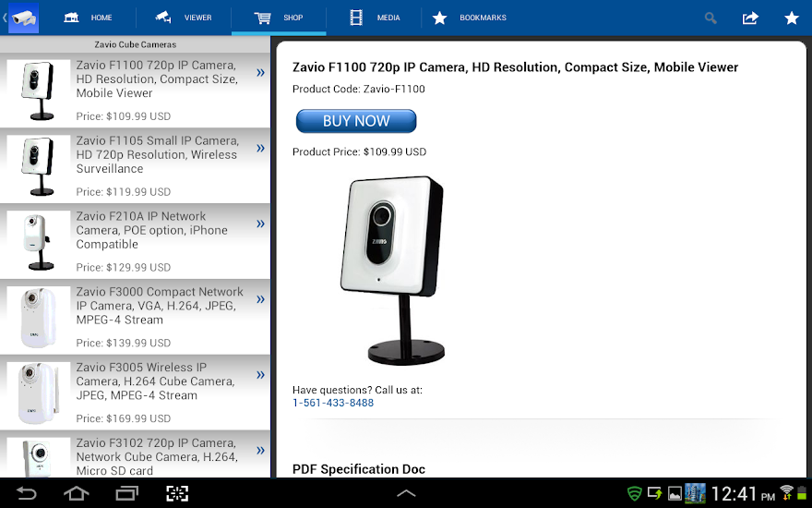Bookmark this page with the star icon

pyautogui.click(x=792, y=18)
